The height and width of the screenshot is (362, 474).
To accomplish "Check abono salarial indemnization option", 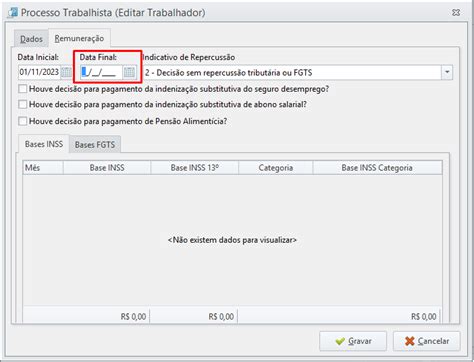I will 23,104.
